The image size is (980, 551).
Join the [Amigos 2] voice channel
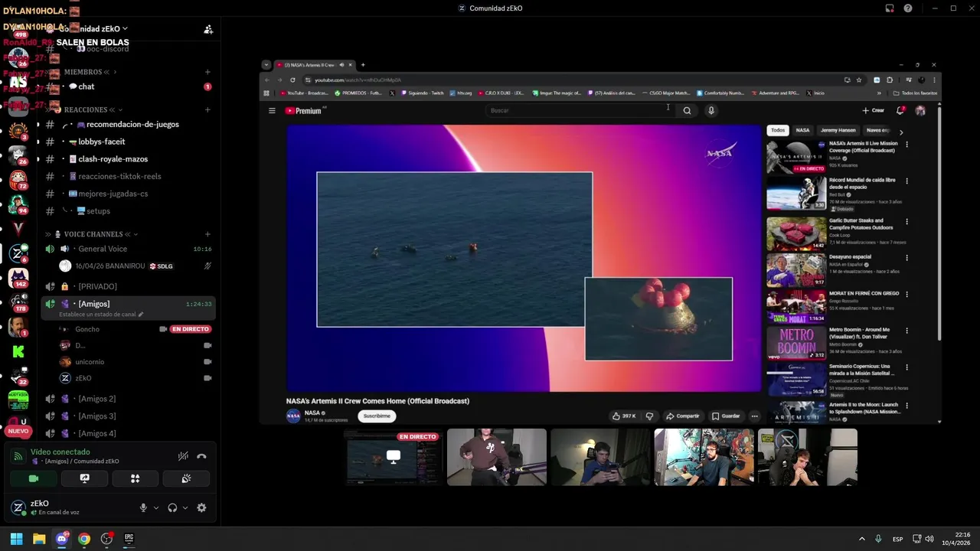[127, 399]
